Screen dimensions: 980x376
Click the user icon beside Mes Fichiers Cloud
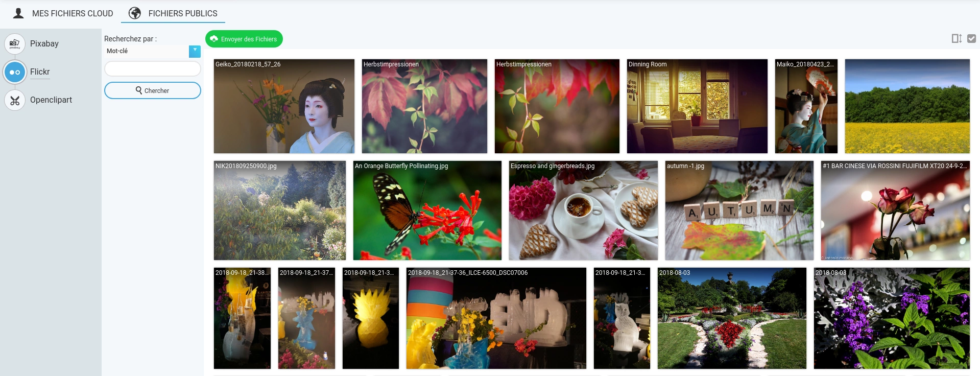coord(18,13)
